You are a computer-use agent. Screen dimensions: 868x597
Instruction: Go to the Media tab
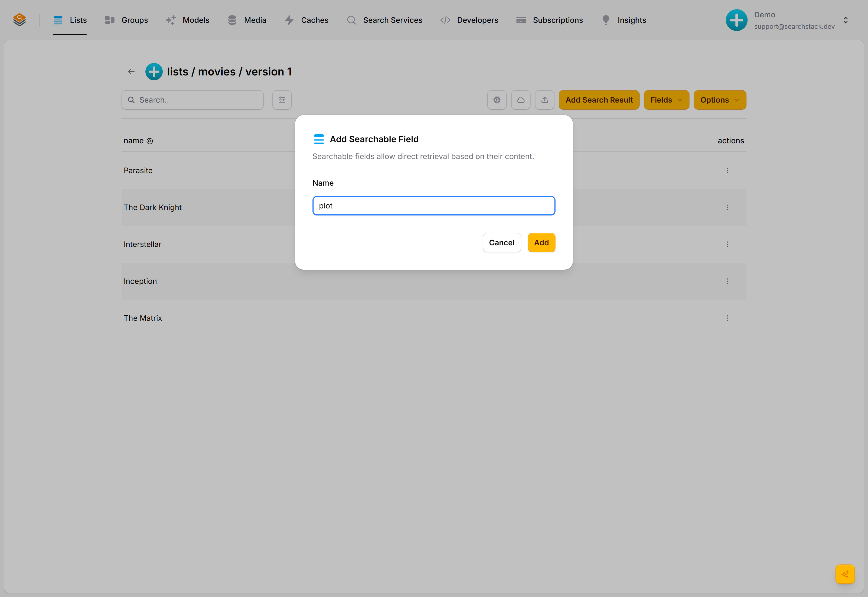click(247, 20)
